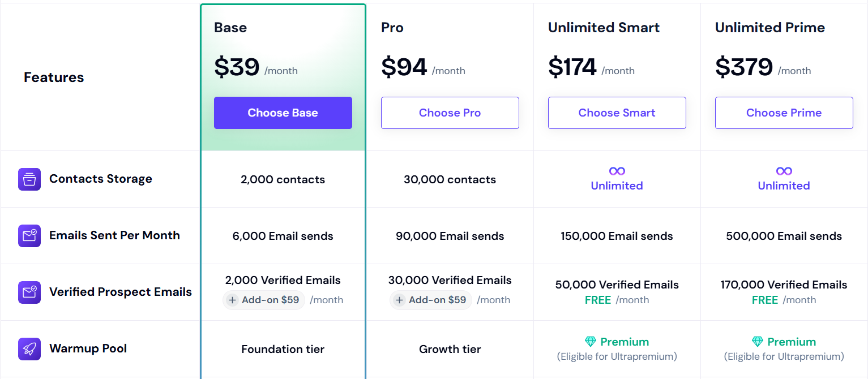The image size is (868, 379).
Task: Click the Contacts Storage feature icon
Action: point(29,179)
